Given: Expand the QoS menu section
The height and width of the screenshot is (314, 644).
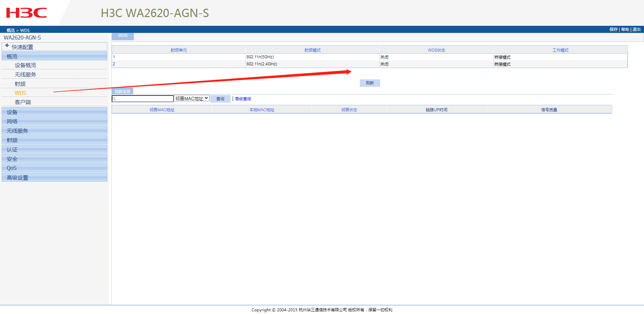Looking at the screenshot, I should [54, 168].
